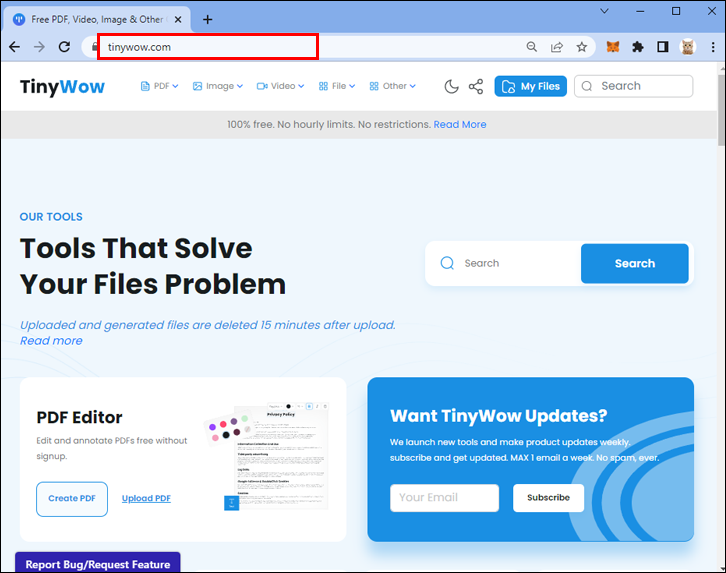Click the Subscribe button
This screenshot has height=573, width=726.
pos(548,498)
